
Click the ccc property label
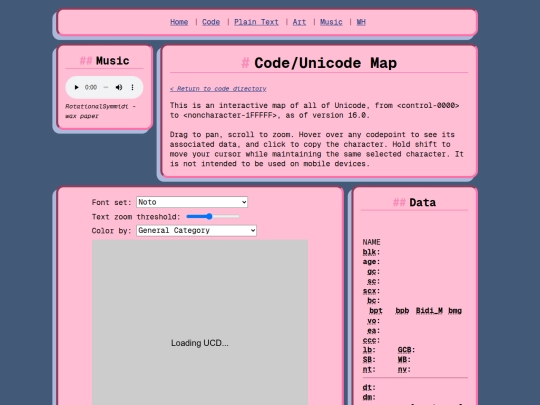(x=371, y=340)
